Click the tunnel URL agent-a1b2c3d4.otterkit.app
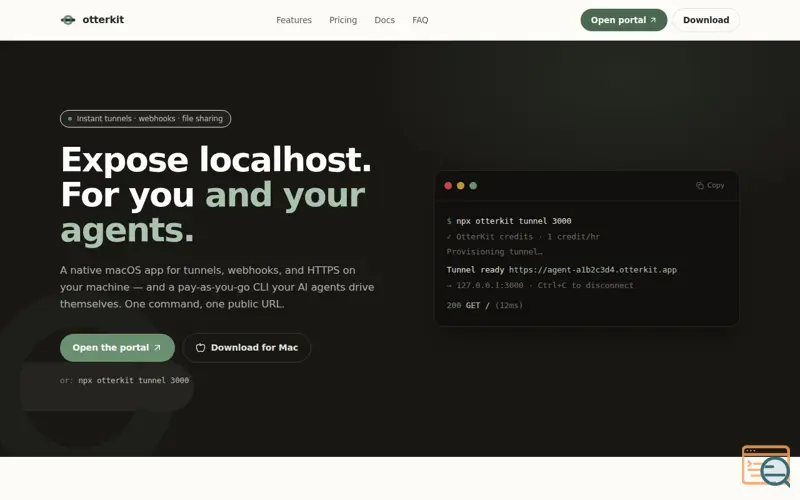Image resolution: width=800 pixels, height=500 pixels. click(x=592, y=270)
